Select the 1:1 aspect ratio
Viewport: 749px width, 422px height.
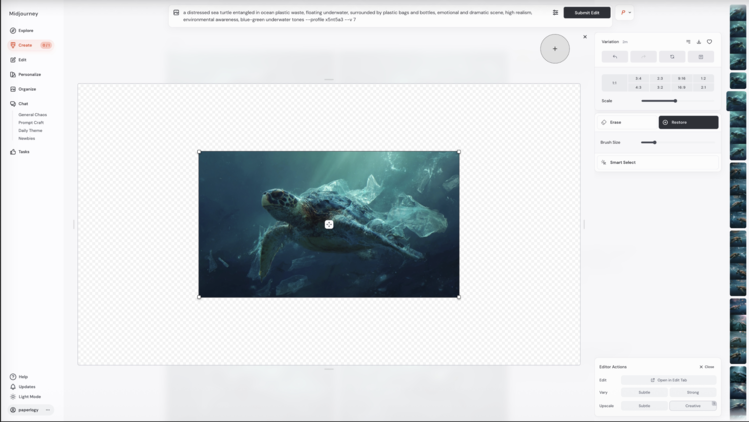(x=614, y=83)
